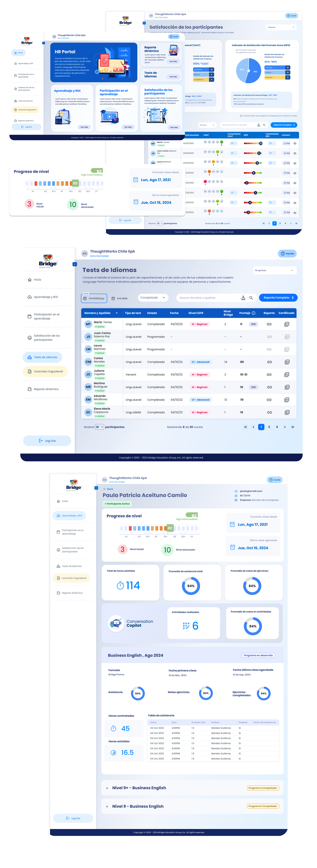317x868 pixels.
Task: Click Log Out in Tests de Idiomas sidebar
Action: pyautogui.click(x=47, y=440)
